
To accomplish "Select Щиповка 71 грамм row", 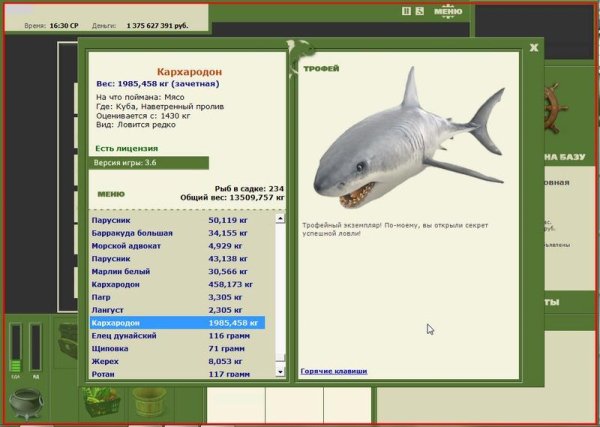I will [177, 349].
